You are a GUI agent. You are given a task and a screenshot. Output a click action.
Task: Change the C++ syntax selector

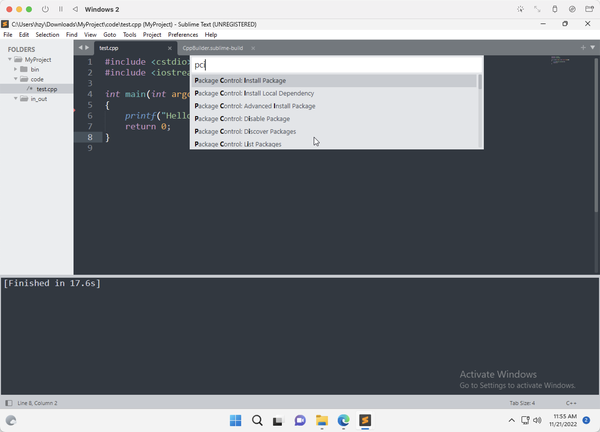tap(571, 403)
